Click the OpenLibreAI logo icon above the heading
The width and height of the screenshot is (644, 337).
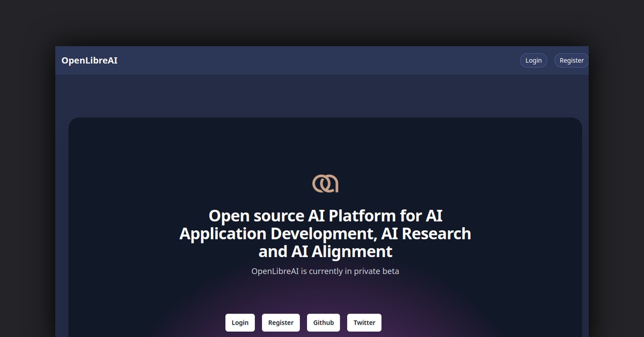(325, 182)
